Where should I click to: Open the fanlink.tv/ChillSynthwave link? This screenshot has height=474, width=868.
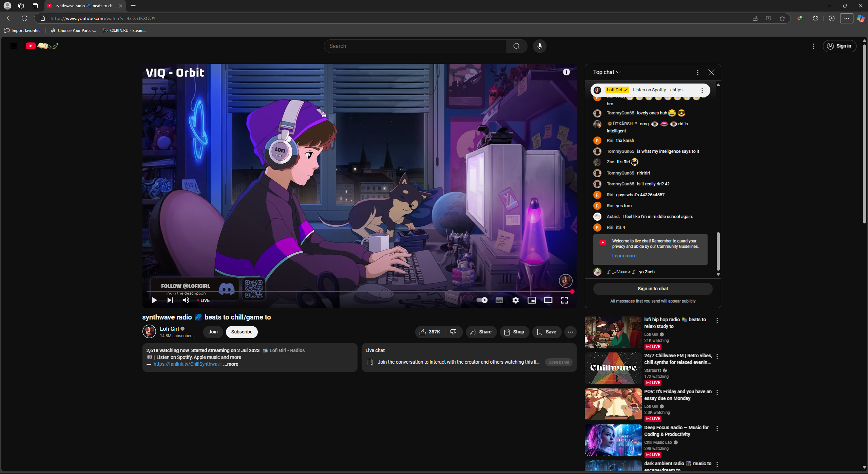point(188,364)
